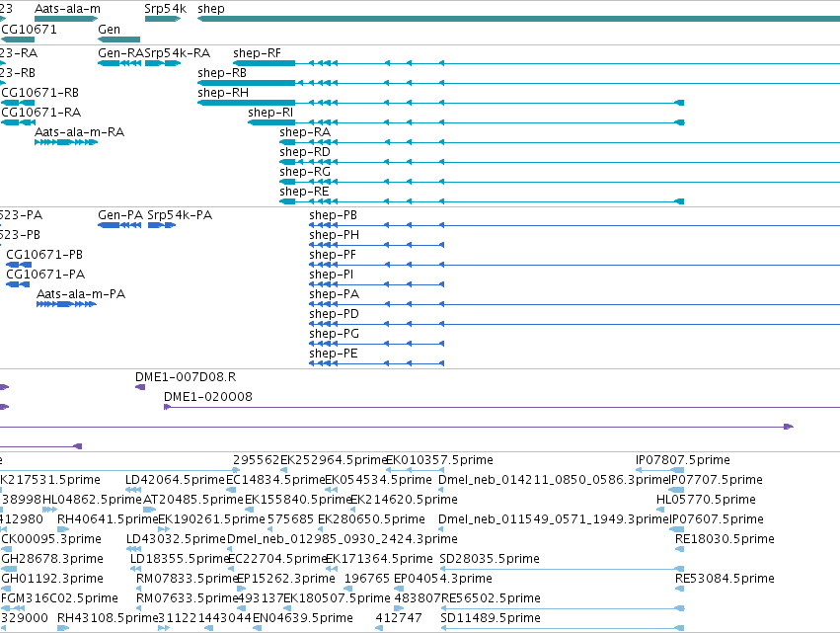Select the shep-RE transcript label
The width and height of the screenshot is (840, 633).
click(304, 192)
